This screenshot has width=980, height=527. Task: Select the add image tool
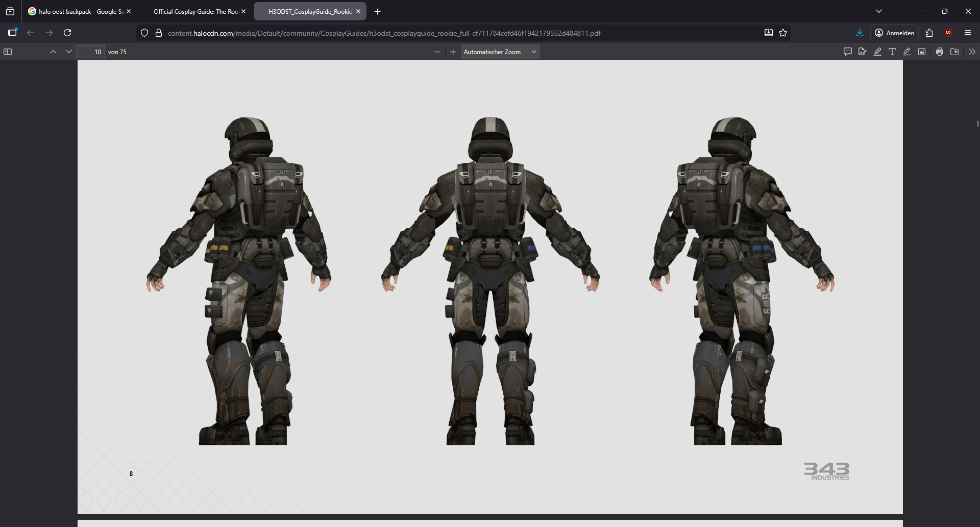922,52
